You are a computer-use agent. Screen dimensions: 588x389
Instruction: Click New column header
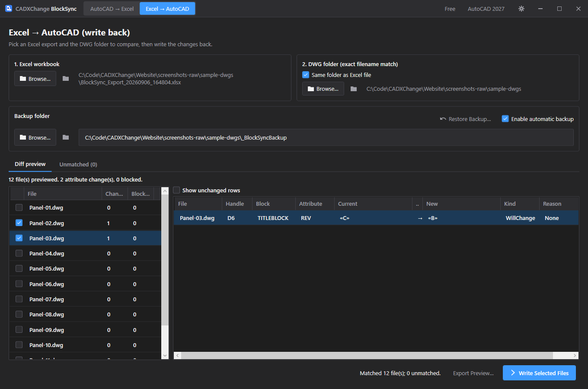(x=461, y=204)
